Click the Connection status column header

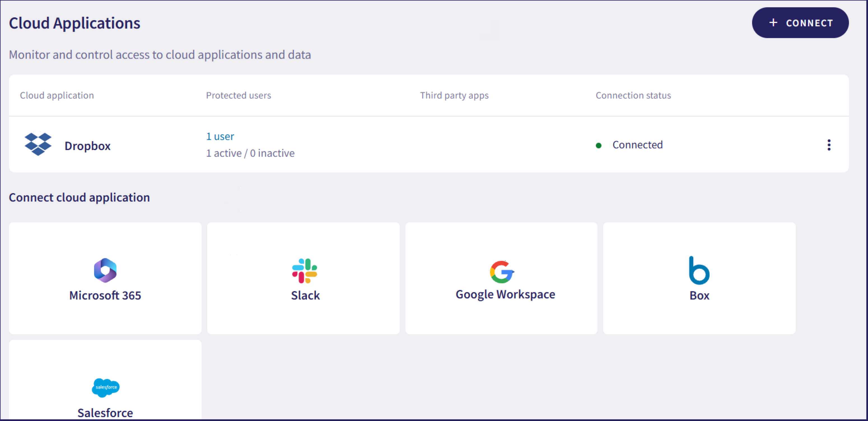[x=633, y=95]
